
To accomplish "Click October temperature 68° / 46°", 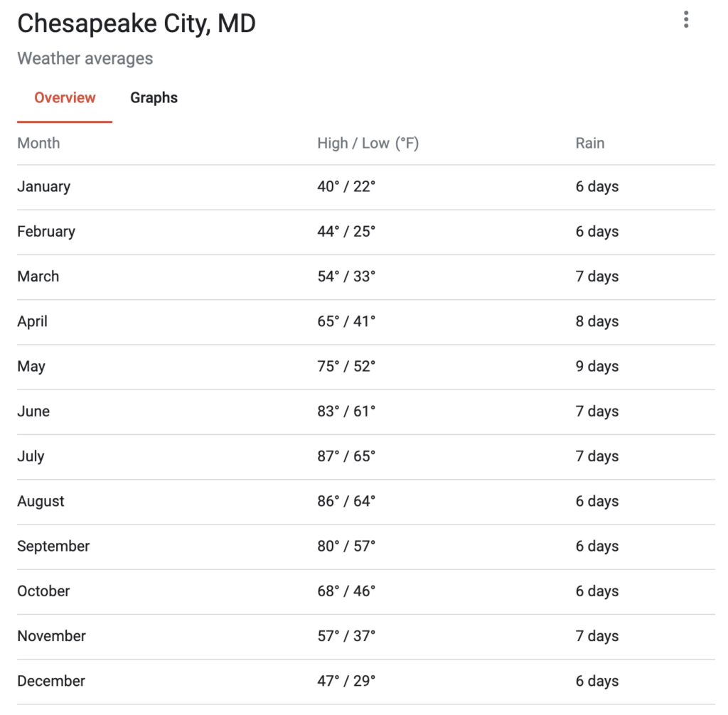I will (346, 591).
